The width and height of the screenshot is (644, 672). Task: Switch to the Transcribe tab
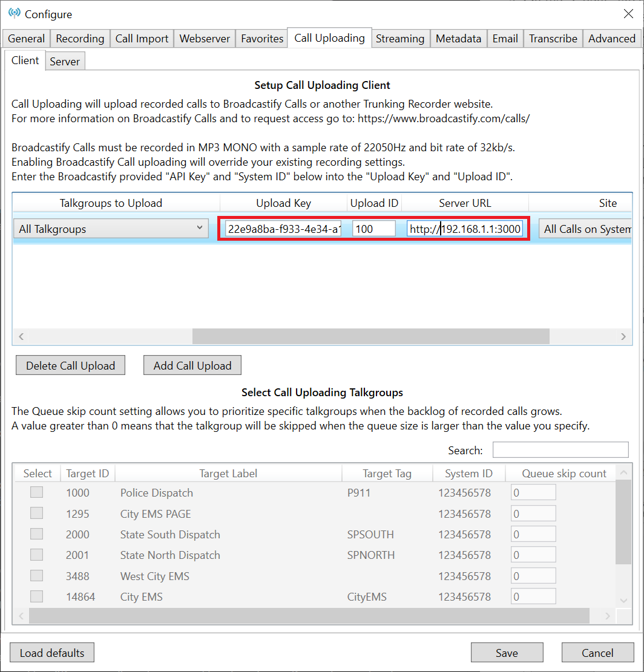(553, 39)
